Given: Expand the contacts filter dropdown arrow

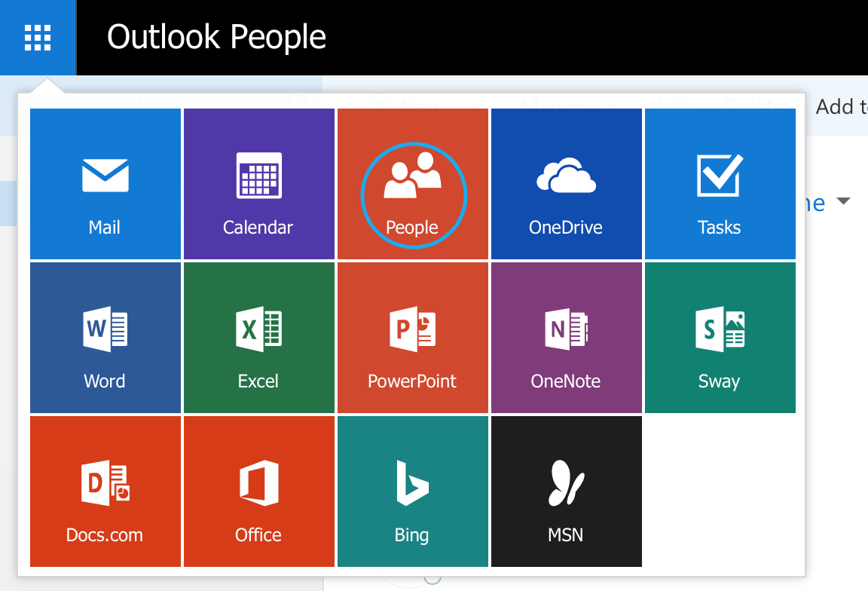Looking at the screenshot, I should (845, 201).
